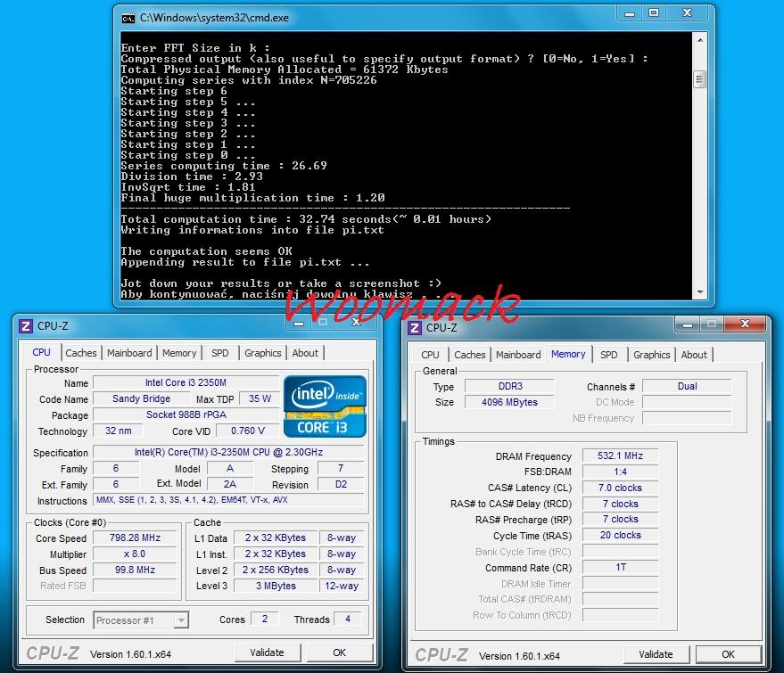The height and width of the screenshot is (673, 784).
Task: Click the Core Speed value 798.28 MHz
Action: pos(135,538)
